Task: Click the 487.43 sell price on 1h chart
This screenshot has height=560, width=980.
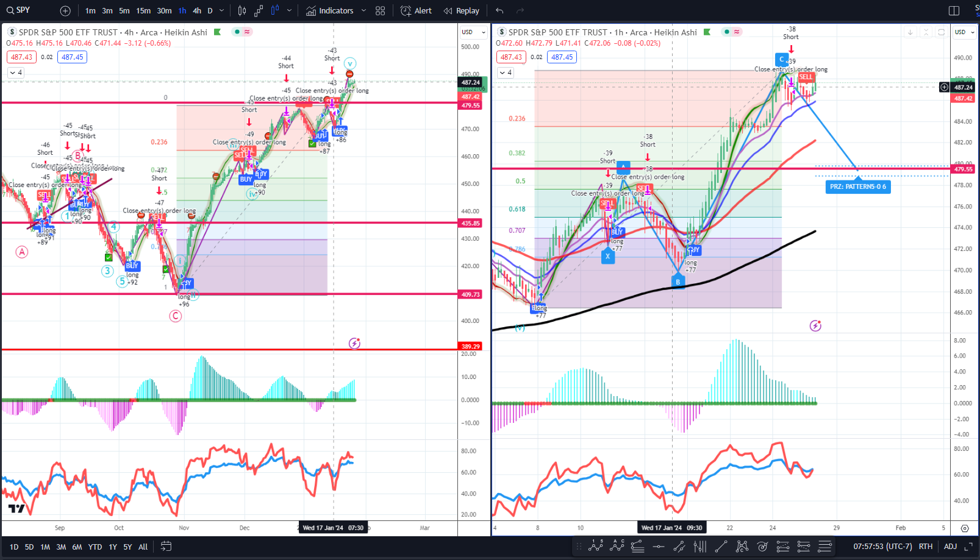Action: [x=511, y=57]
